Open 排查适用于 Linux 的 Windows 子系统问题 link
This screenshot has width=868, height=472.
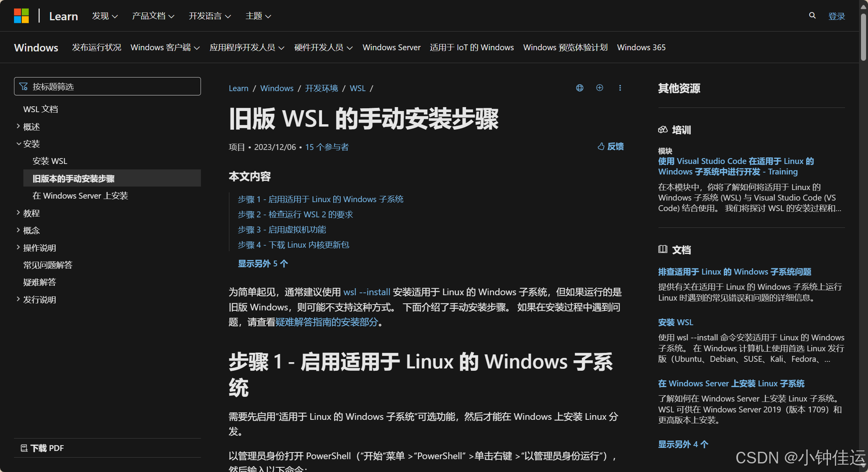click(735, 272)
